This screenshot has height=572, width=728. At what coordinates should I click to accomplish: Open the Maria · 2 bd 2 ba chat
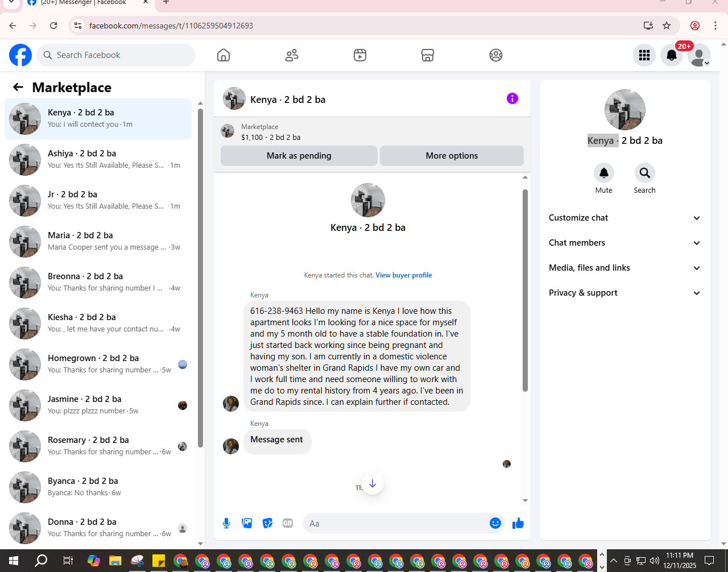point(98,242)
